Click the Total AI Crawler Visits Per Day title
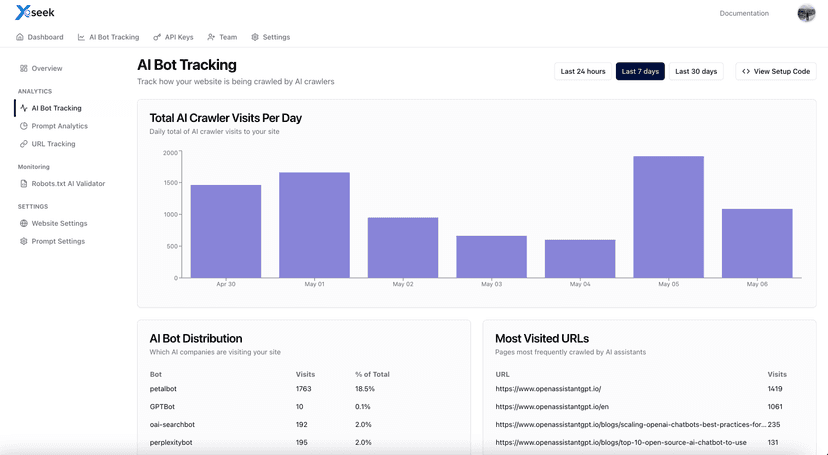This screenshot has width=828, height=455. (225, 118)
